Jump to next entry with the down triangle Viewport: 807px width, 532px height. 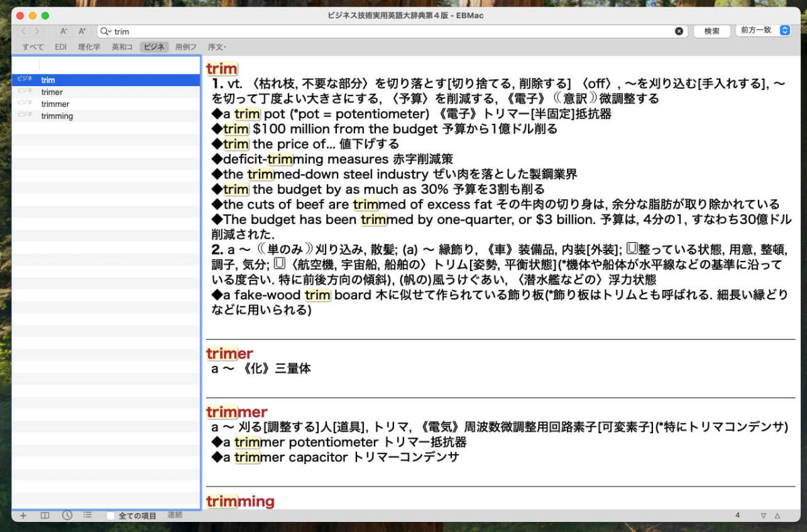[763, 516]
